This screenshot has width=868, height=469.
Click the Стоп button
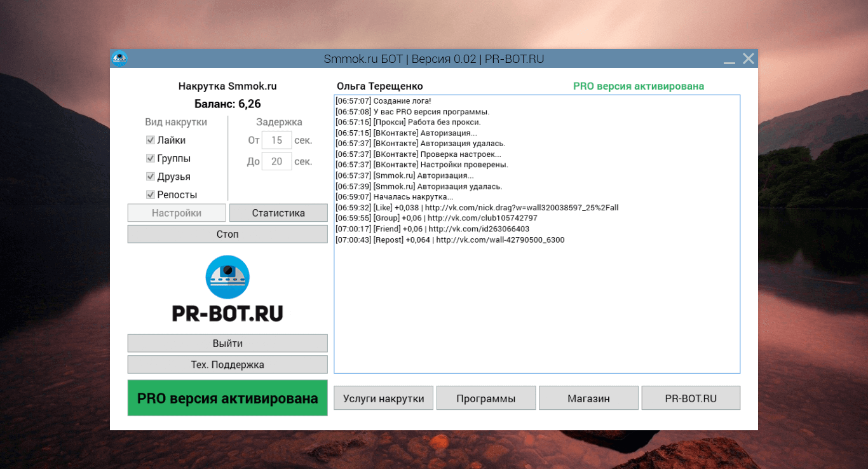[x=227, y=234]
